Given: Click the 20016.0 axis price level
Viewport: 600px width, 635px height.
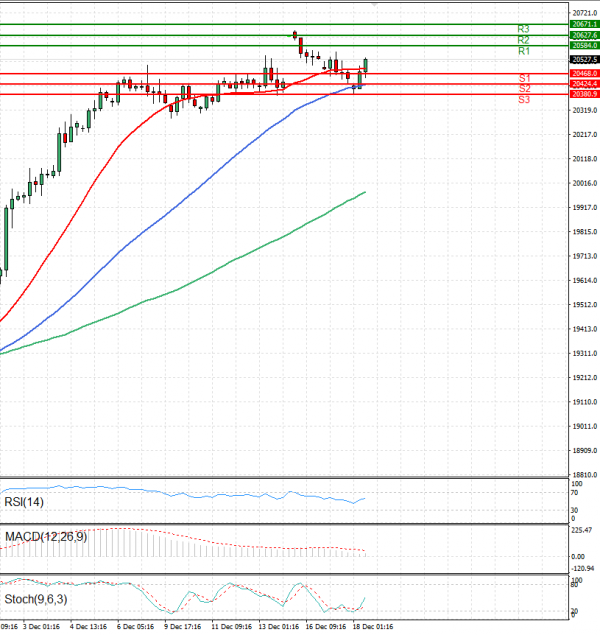Looking at the screenshot, I should click(x=584, y=183).
